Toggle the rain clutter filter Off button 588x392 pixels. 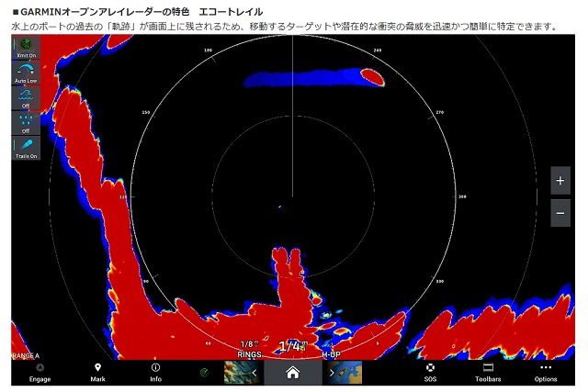coord(26,123)
